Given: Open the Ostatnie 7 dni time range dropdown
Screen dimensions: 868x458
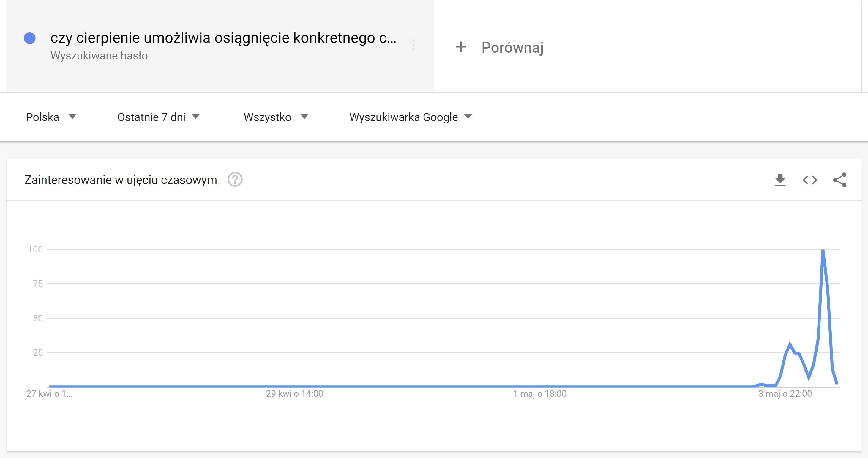Looking at the screenshot, I should [158, 117].
